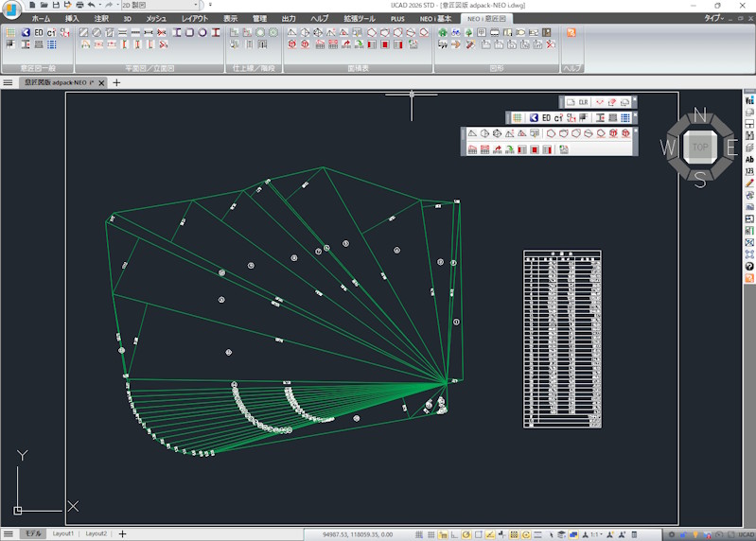This screenshot has width=756, height=541.
Task: Add a new drawing tab with plus
Action: pos(116,83)
